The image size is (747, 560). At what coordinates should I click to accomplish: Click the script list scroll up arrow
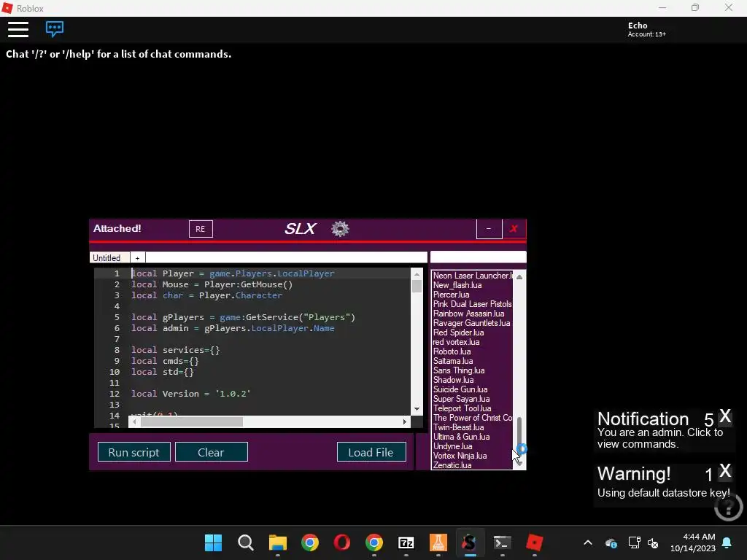[519, 277]
